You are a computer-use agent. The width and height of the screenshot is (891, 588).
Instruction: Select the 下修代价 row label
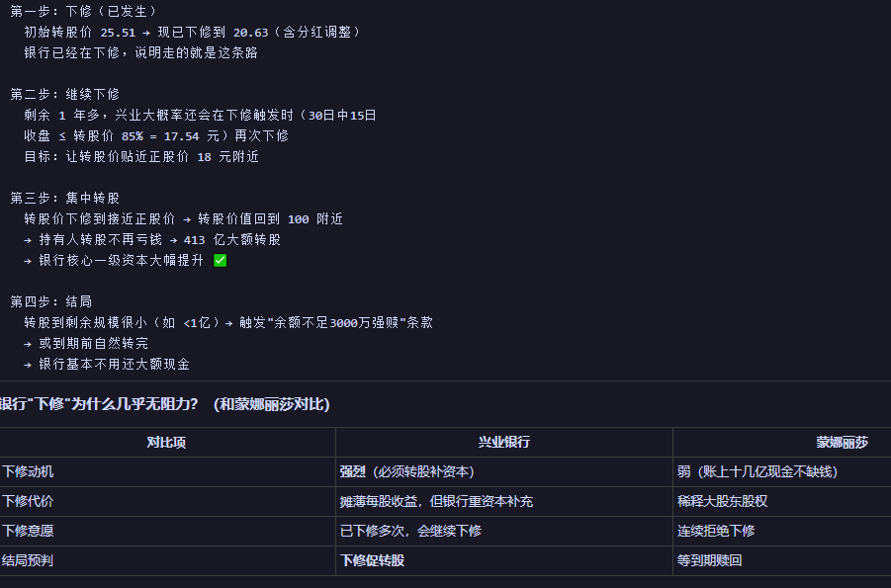[28, 501]
